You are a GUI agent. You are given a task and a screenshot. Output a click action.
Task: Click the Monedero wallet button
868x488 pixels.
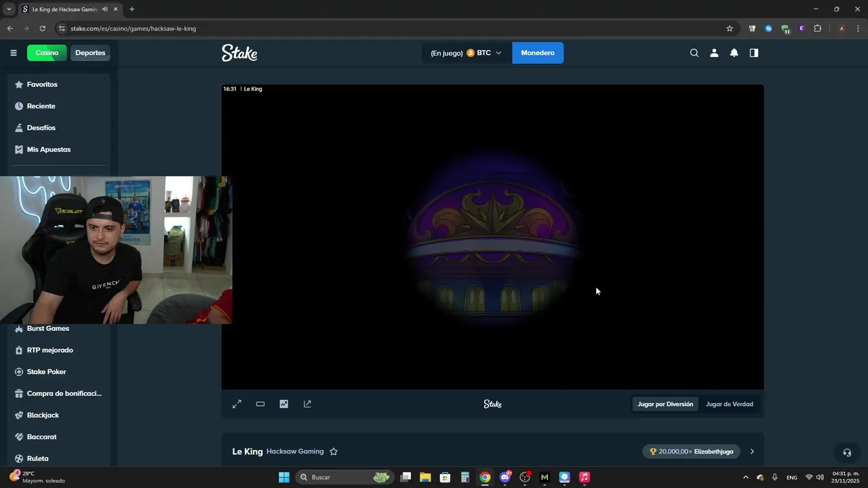(x=538, y=53)
